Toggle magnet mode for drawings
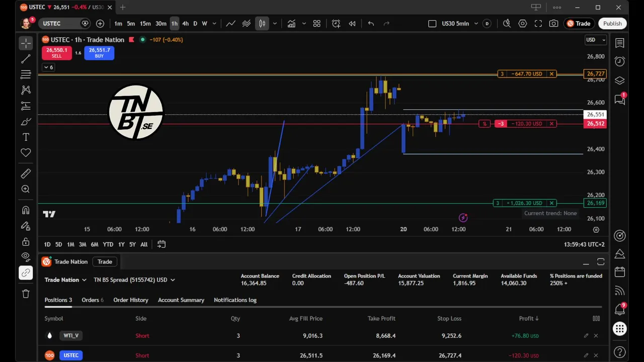644x362 pixels. tap(26, 210)
